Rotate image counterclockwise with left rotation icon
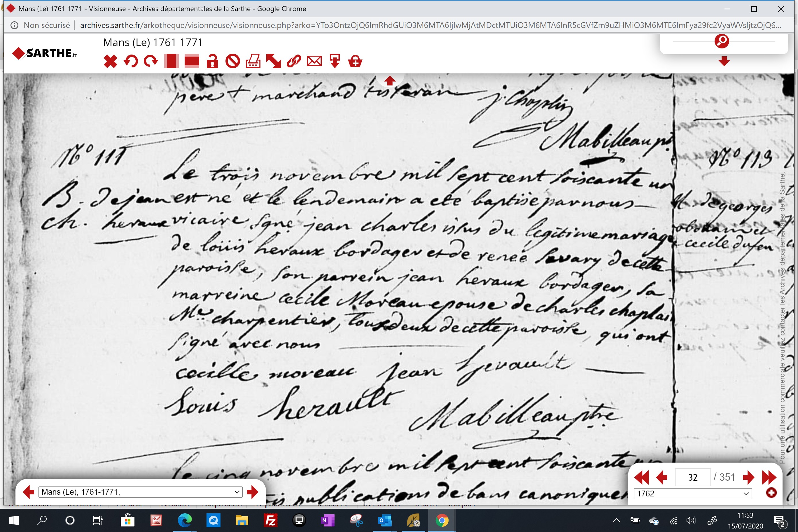Viewport: 798px width, 532px height. pyautogui.click(x=131, y=62)
